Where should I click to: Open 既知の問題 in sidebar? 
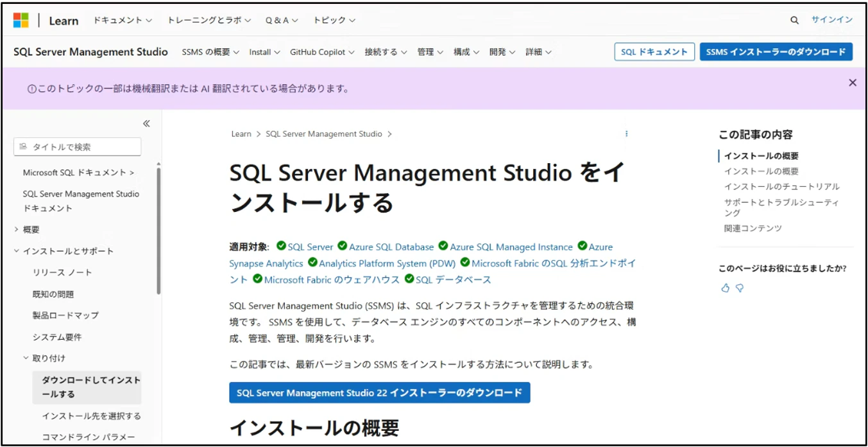point(53,294)
